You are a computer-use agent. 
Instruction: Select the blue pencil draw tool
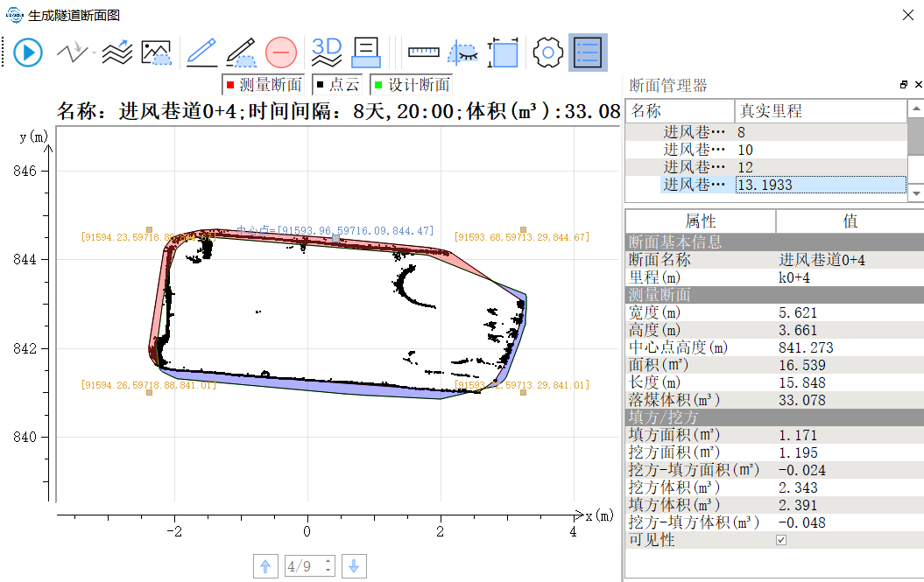point(201,53)
